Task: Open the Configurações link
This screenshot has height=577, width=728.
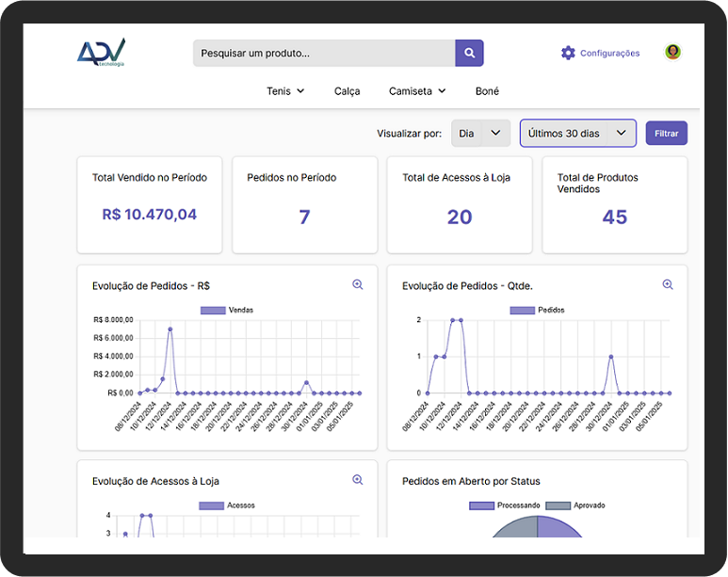Action: [609, 54]
